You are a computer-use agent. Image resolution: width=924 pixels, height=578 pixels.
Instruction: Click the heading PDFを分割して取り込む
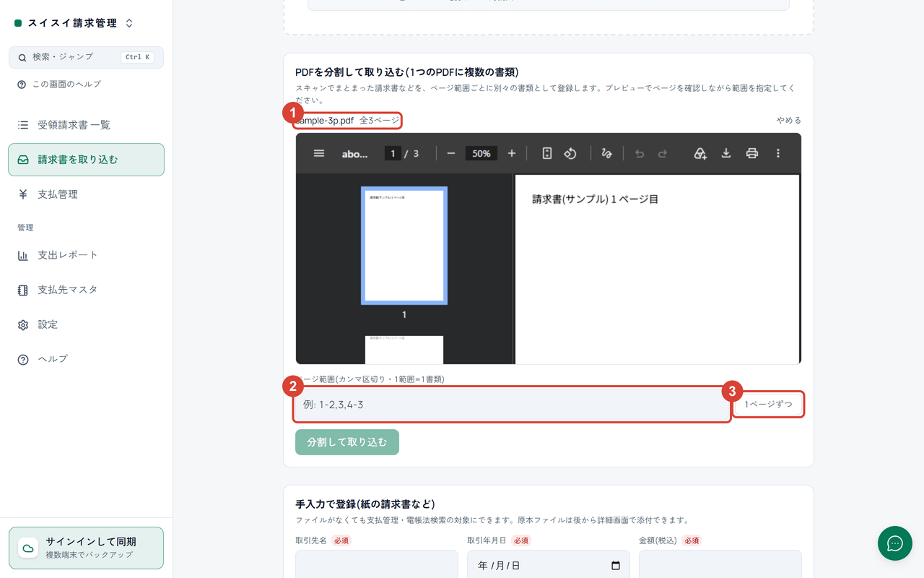tap(407, 72)
